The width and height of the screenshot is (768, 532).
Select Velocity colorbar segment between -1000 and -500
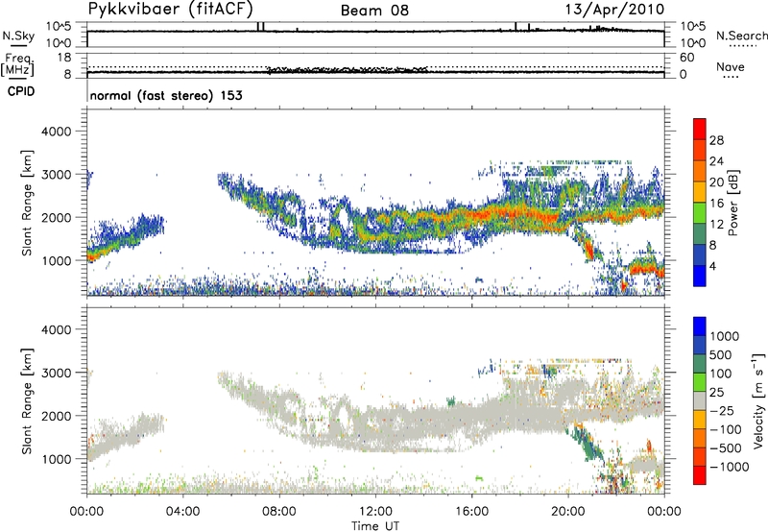pyautogui.click(x=700, y=457)
